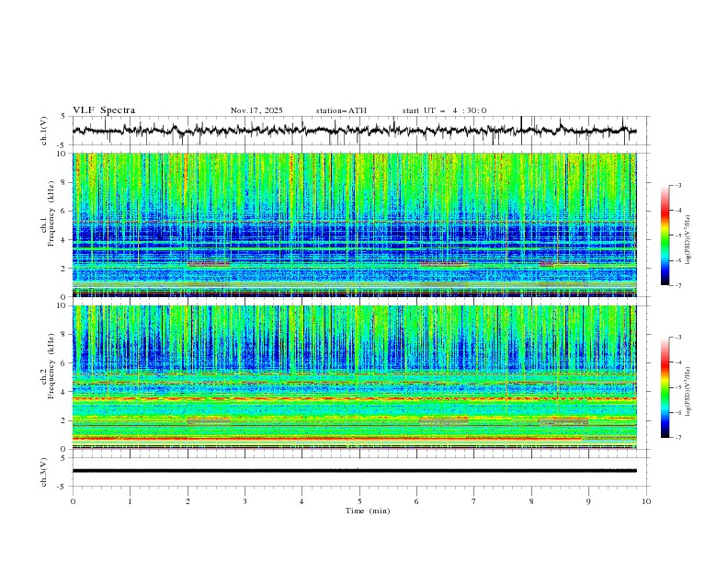Click the 10 tick on the time axis
The width and height of the screenshot is (728, 563).
[x=646, y=501]
